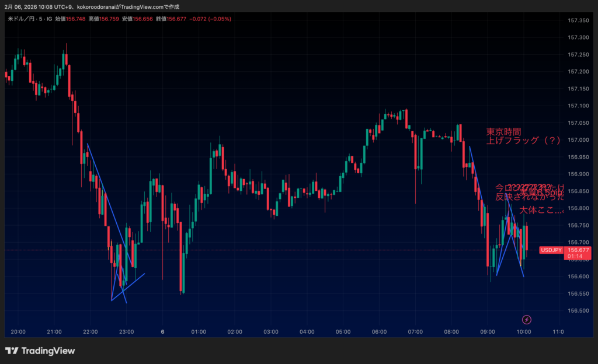598x364 pixels.
Task: Click the 22:00 time axis label
Action: [91, 331]
